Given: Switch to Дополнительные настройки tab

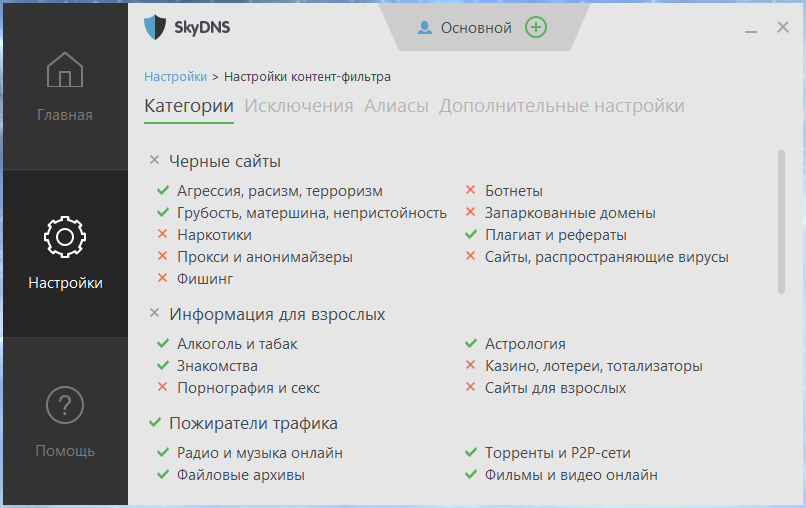Looking at the screenshot, I should click(561, 106).
